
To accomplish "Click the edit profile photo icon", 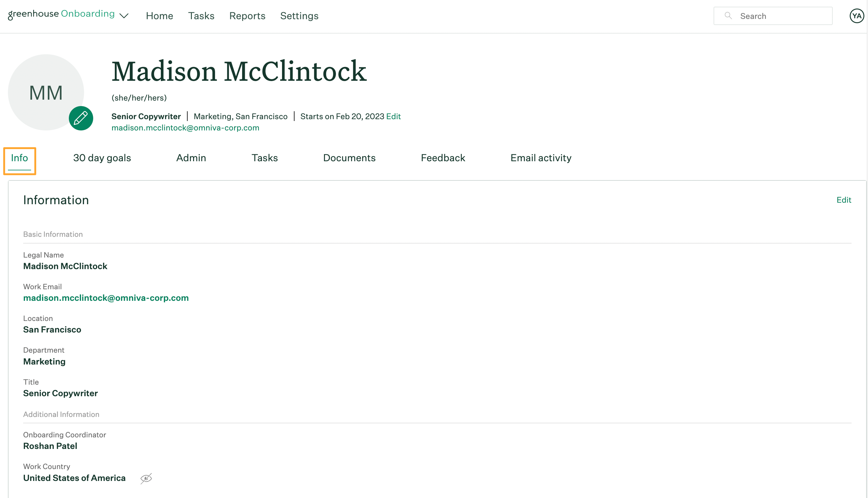I will point(80,118).
